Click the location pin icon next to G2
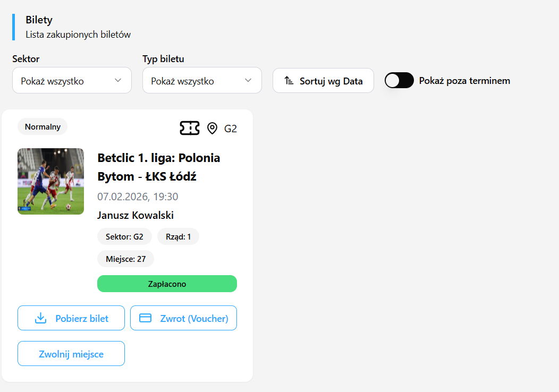The width and height of the screenshot is (559, 392). 213,128
